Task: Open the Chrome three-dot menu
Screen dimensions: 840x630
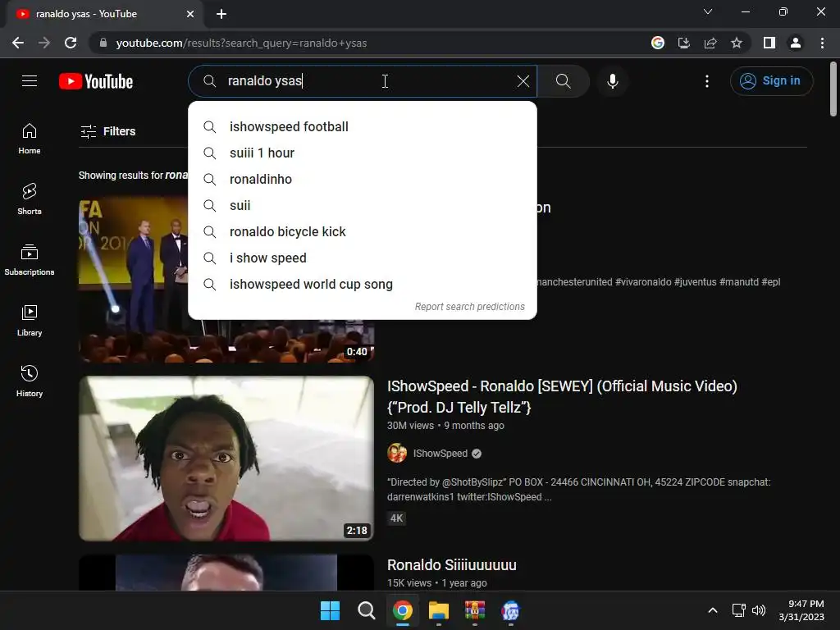Action: [822, 43]
